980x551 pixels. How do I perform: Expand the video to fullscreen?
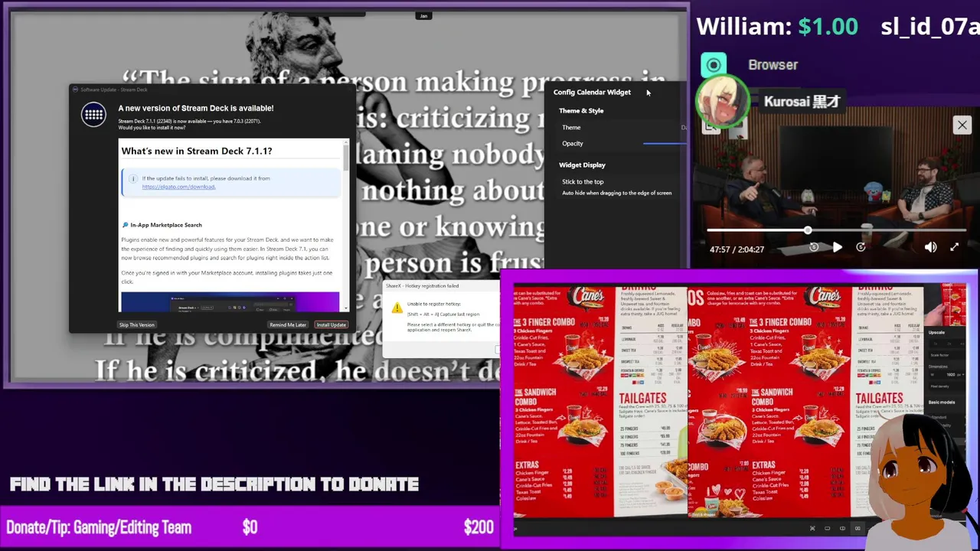tap(954, 247)
